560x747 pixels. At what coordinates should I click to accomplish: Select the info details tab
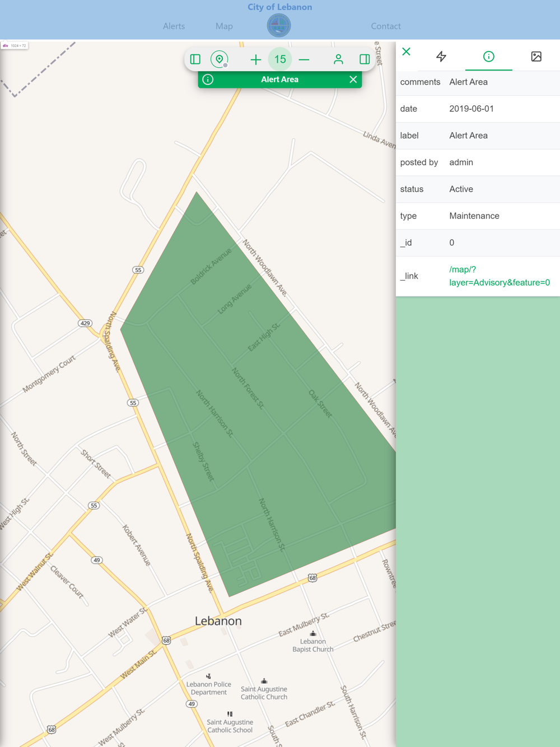tap(488, 57)
